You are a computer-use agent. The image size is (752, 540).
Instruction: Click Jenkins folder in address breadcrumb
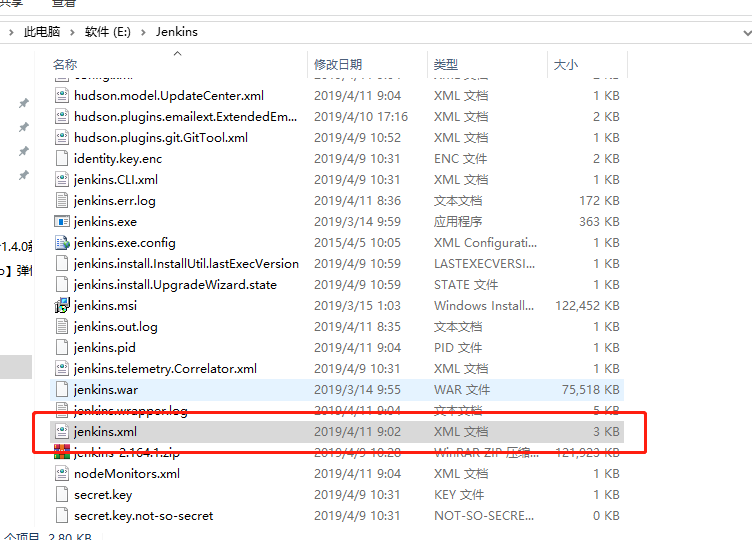click(176, 32)
